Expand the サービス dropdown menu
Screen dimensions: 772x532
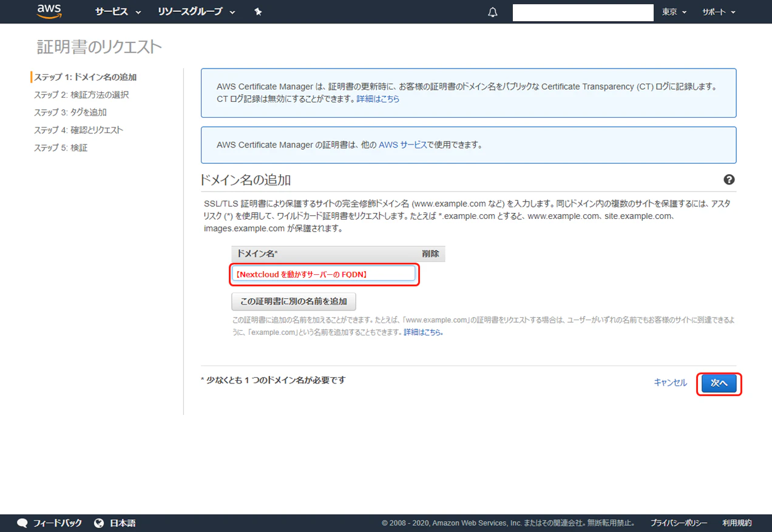coord(118,12)
